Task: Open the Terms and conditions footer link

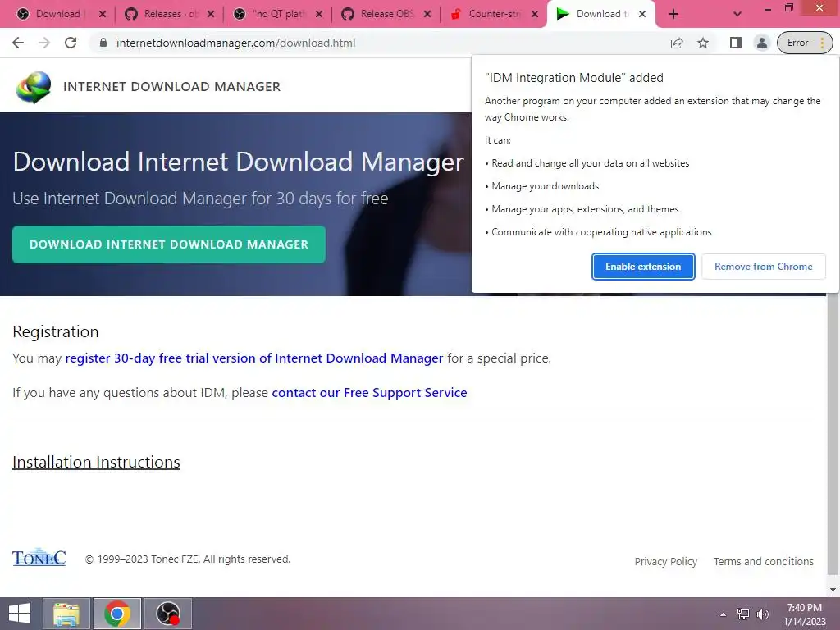Action: [x=764, y=561]
